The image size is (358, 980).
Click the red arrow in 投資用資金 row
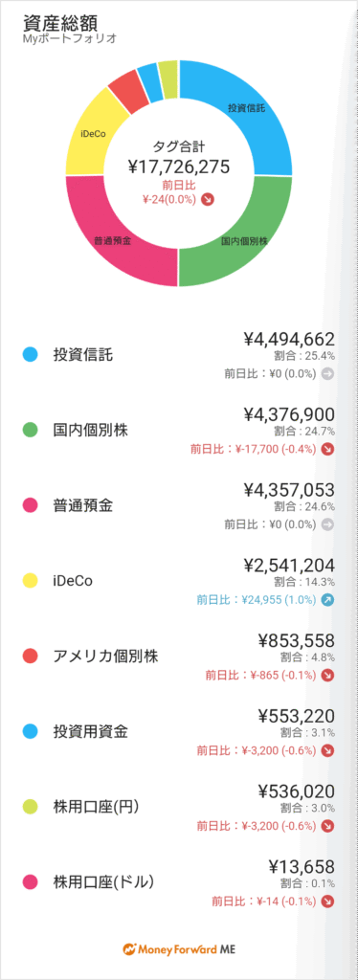[327, 750]
